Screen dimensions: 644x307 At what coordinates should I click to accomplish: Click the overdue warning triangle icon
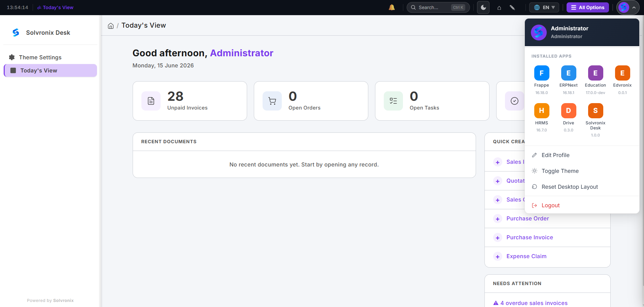(x=496, y=303)
